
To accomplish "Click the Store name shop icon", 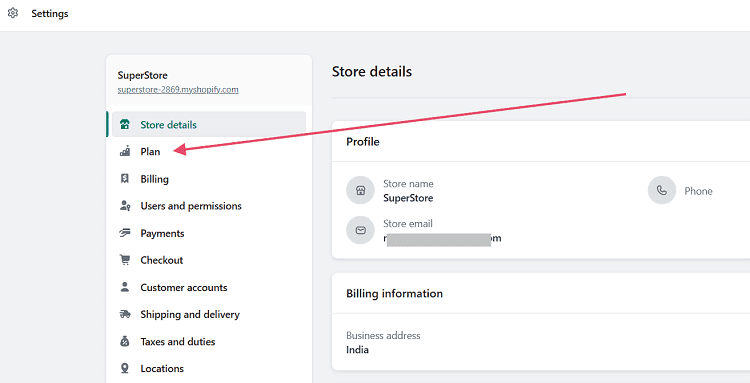I will pyautogui.click(x=360, y=190).
